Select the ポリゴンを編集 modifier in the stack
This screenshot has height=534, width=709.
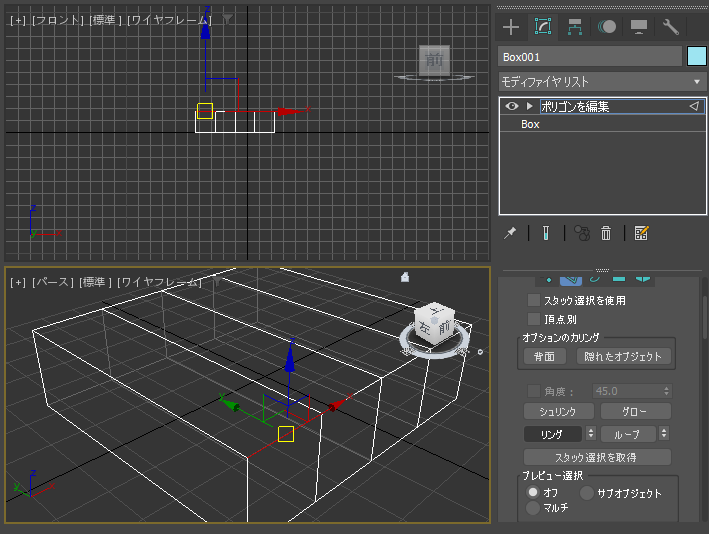pos(602,106)
